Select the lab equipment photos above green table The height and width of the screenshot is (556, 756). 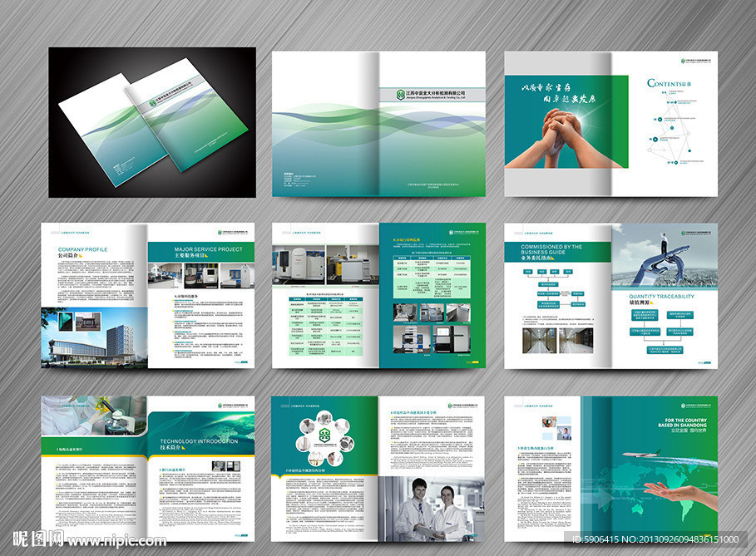325,264
